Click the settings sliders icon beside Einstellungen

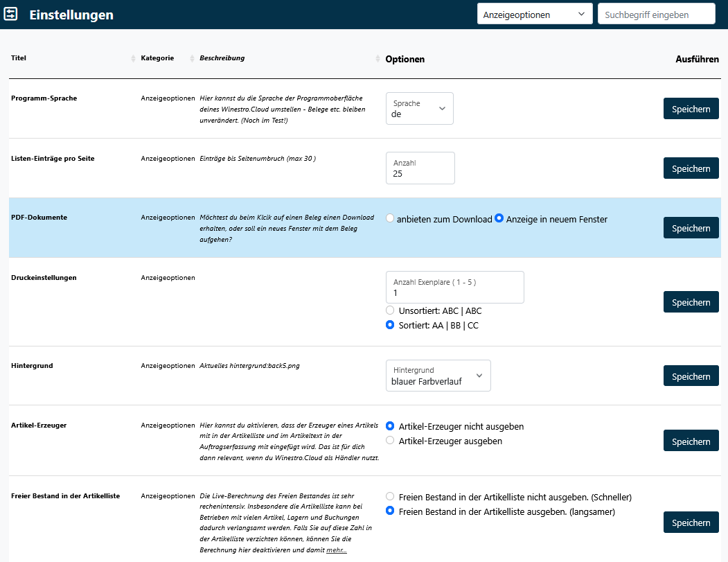pyautogui.click(x=11, y=14)
